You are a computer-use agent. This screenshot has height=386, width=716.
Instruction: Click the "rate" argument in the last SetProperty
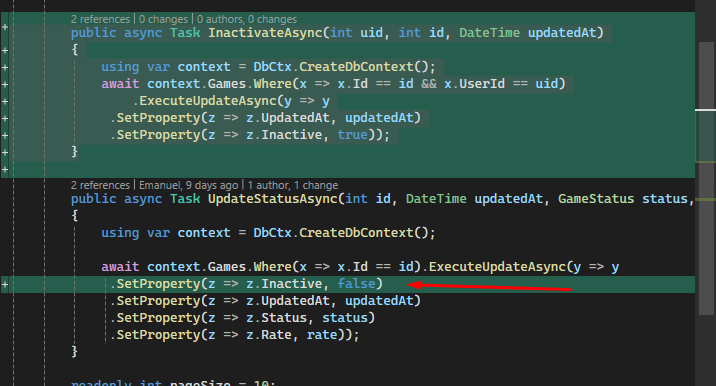click(x=322, y=335)
